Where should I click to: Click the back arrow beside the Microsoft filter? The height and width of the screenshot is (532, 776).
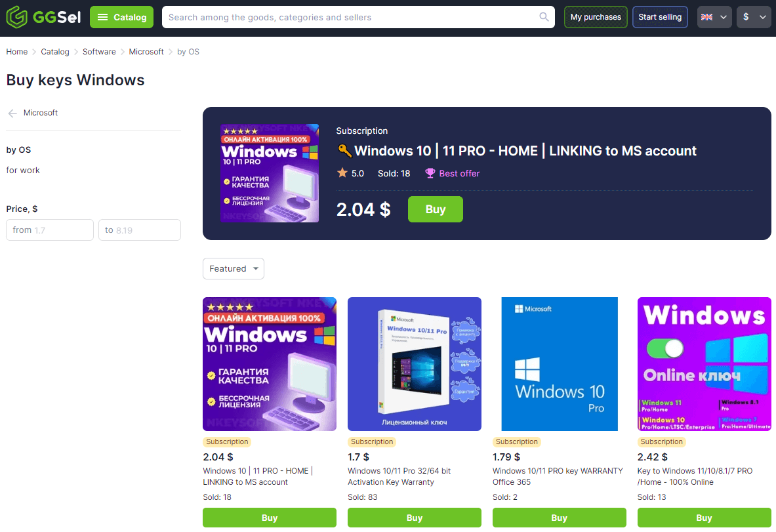[x=12, y=113]
